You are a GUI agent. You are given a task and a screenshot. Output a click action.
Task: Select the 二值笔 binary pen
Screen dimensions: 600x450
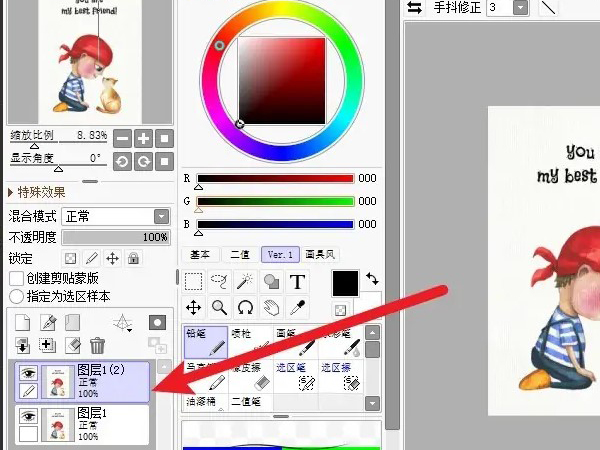251,402
